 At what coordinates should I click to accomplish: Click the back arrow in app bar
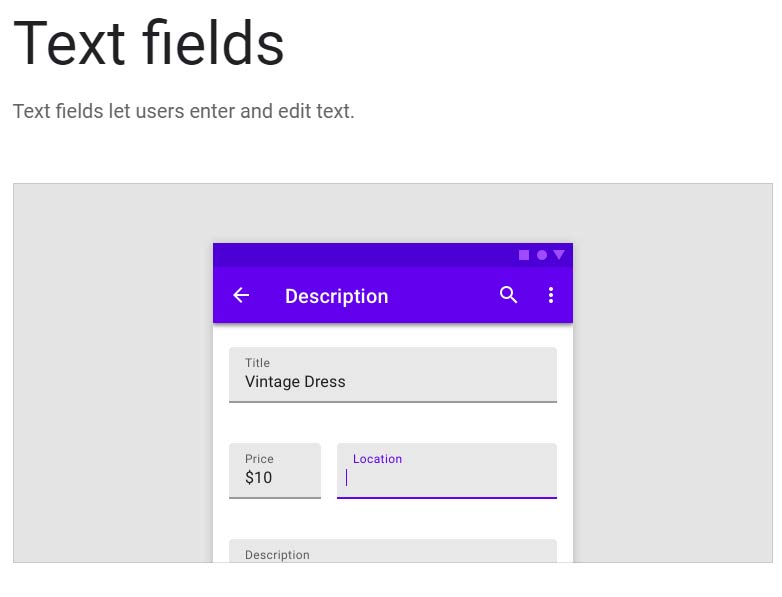(x=241, y=295)
